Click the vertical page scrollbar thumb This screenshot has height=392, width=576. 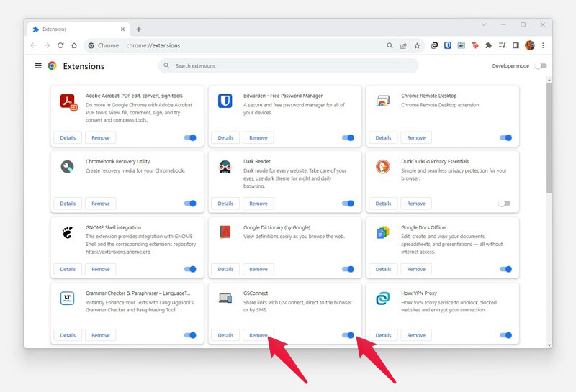click(549, 137)
